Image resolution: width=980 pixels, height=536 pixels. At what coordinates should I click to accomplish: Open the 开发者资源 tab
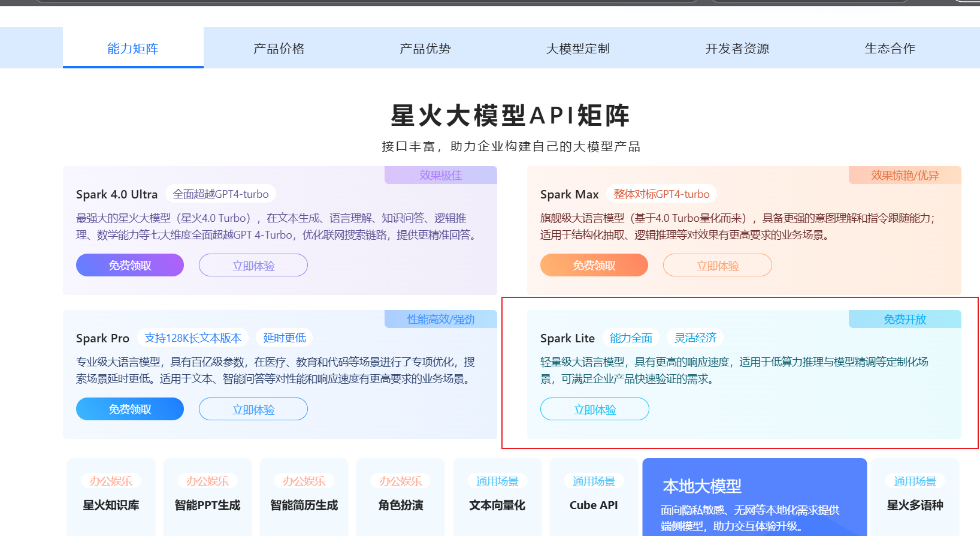pos(737,48)
